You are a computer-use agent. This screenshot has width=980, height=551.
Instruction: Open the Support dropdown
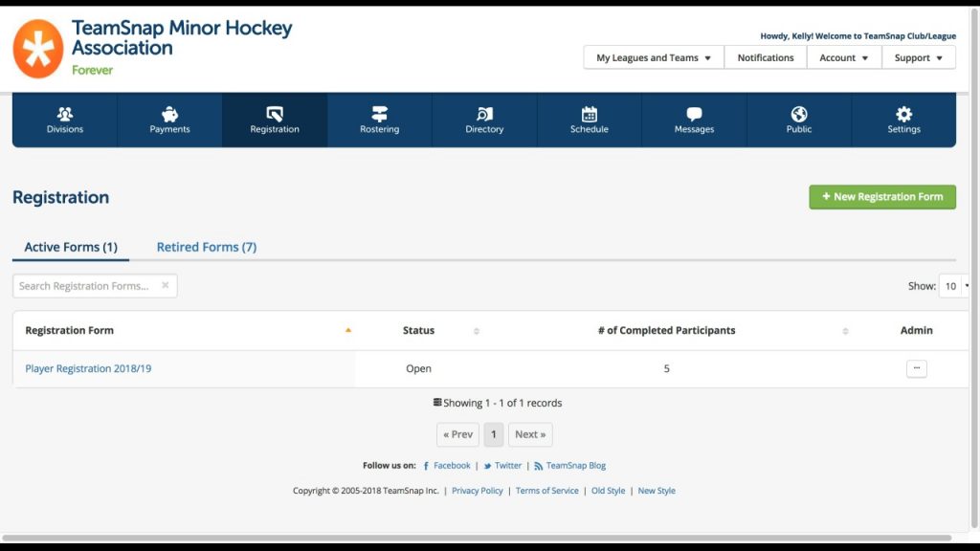917,57
